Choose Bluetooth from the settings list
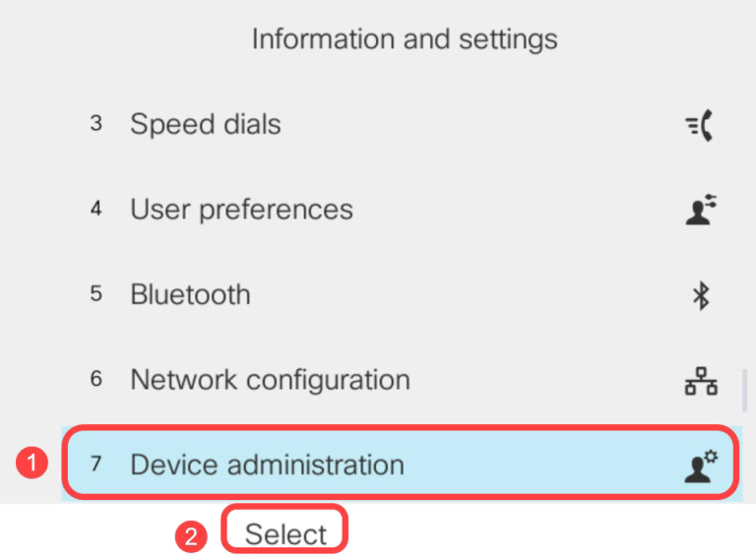 [190, 295]
